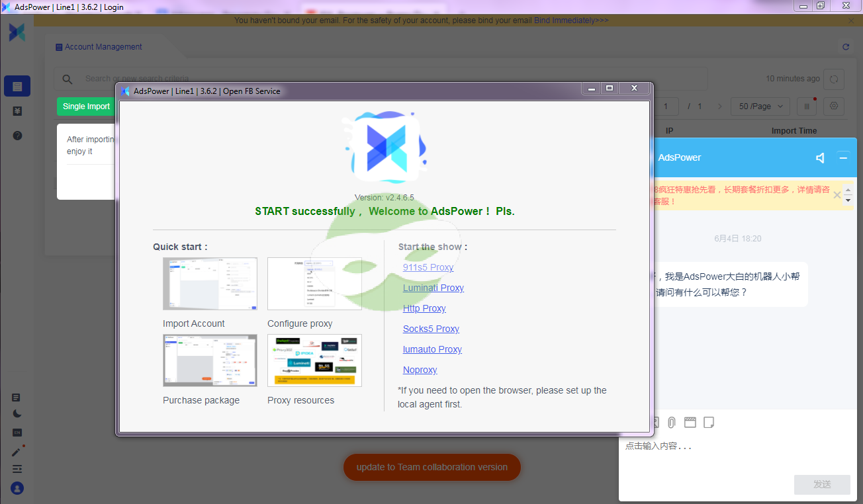Open the 911s5 Proxy link
This screenshot has height=504, width=863.
pos(428,267)
